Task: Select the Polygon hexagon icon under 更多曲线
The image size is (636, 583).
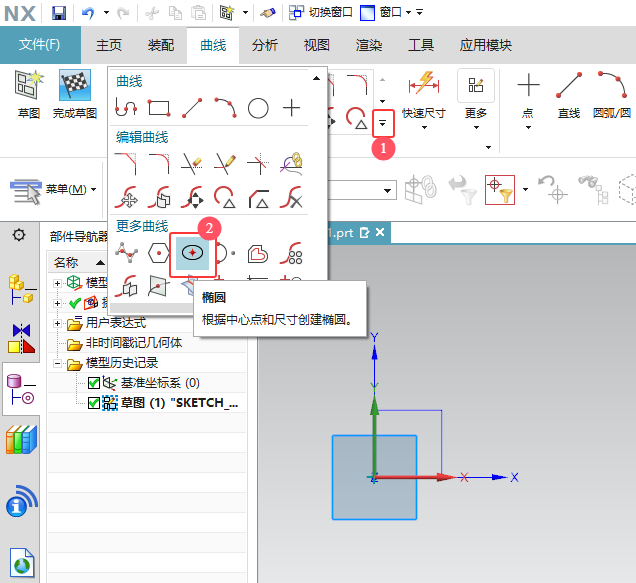Action: point(159,253)
